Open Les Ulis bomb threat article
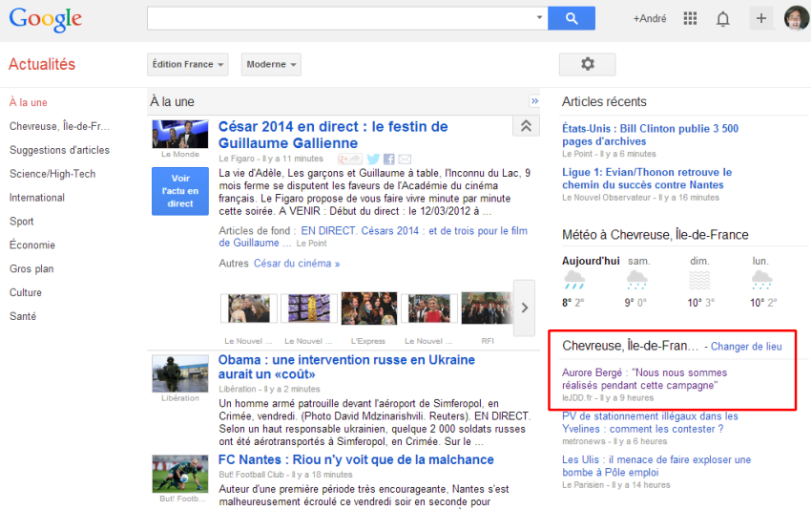 [x=656, y=466]
